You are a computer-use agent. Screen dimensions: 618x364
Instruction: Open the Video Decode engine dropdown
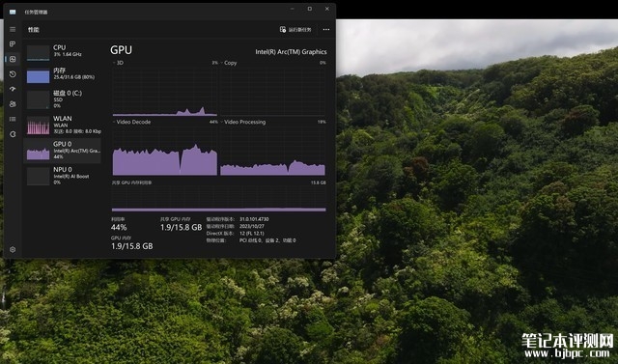[x=131, y=122]
